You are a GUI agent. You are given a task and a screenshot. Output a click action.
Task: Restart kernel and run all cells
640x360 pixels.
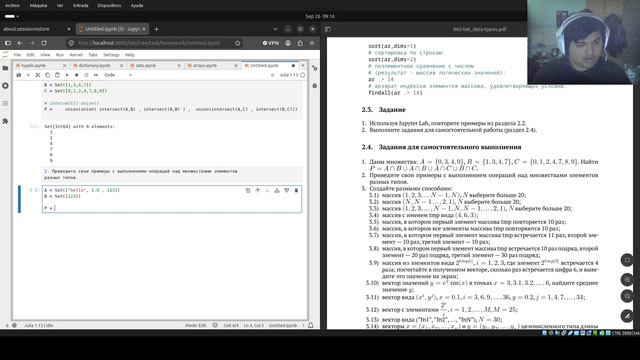click(96, 75)
